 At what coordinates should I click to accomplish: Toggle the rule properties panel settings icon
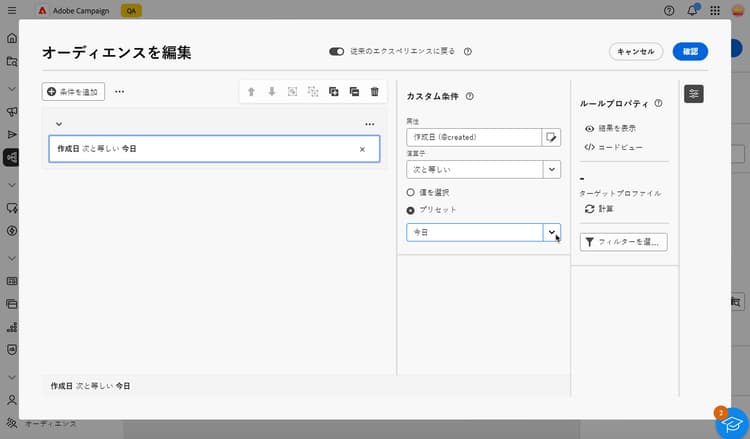(x=694, y=94)
